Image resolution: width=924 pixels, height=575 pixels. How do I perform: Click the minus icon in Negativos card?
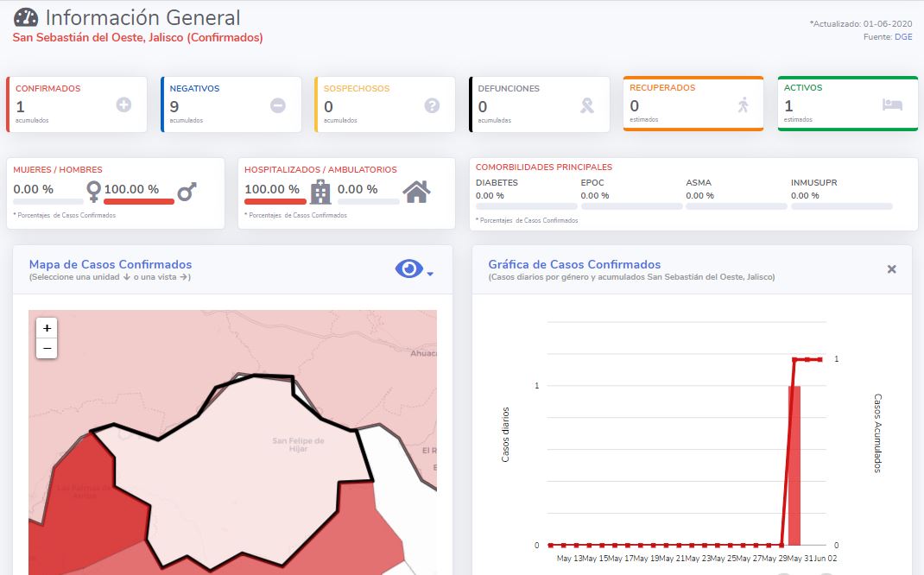278,104
